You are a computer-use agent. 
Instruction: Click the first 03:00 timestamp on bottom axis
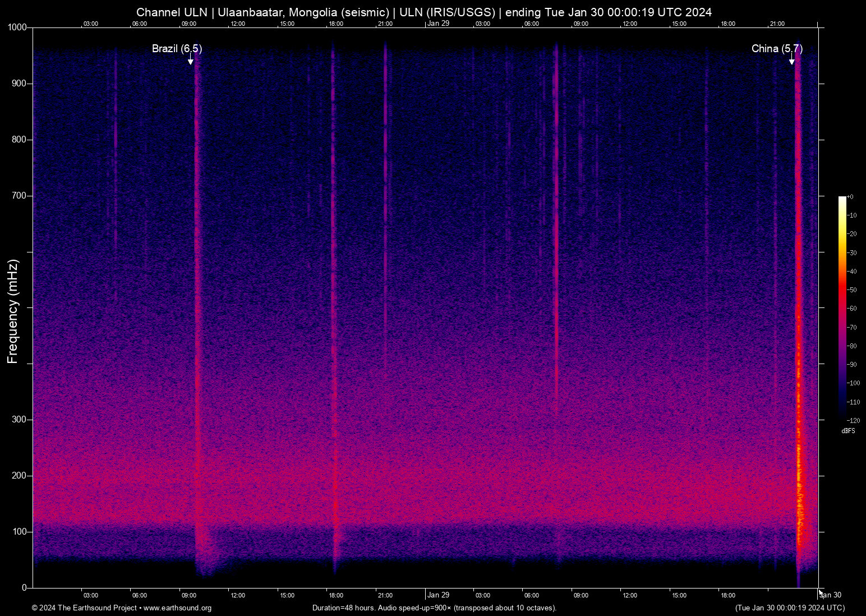point(90,595)
